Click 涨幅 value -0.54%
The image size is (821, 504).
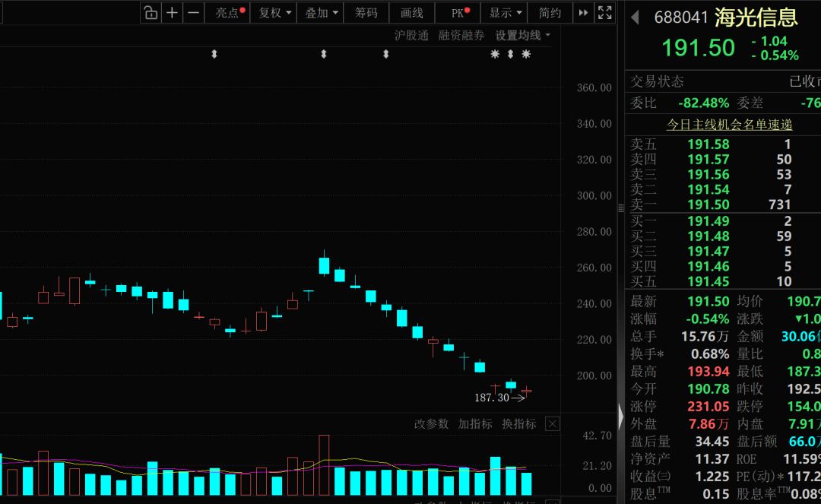(708, 319)
